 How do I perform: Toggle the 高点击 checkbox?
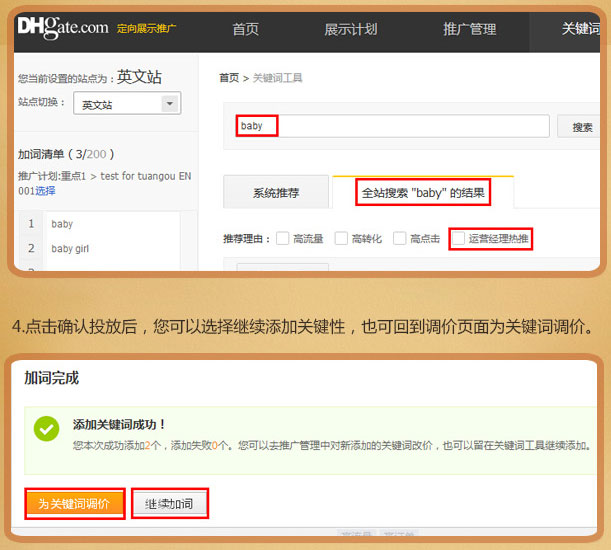pos(400,238)
